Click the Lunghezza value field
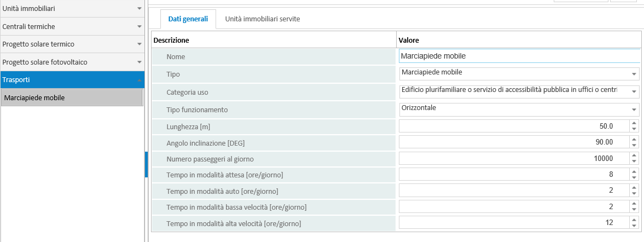Image resolution: width=644 pixels, height=242 pixels. 514,126
